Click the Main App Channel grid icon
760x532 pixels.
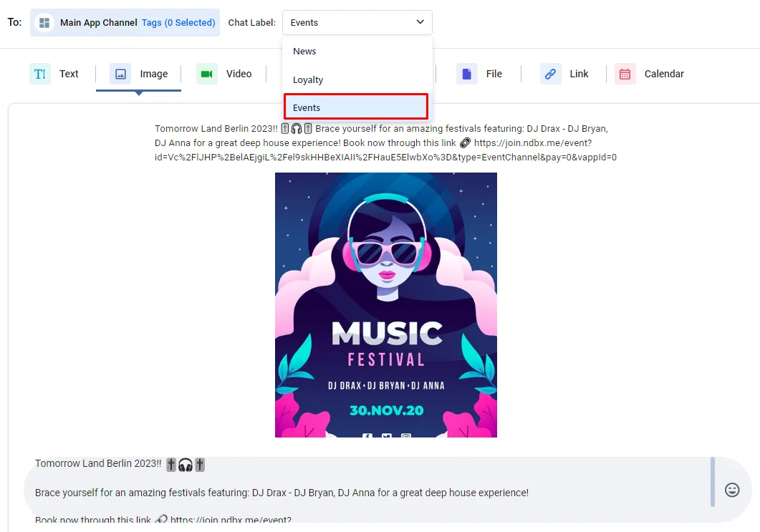(x=44, y=23)
